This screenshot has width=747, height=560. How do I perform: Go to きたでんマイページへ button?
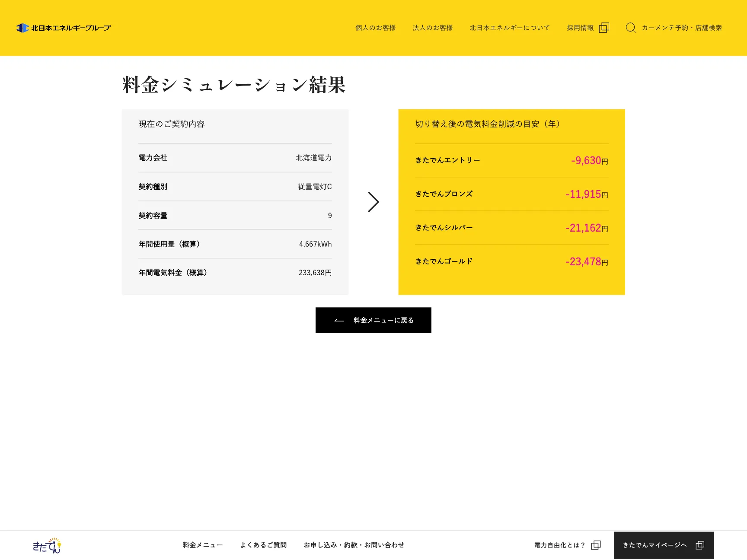[x=654, y=545]
